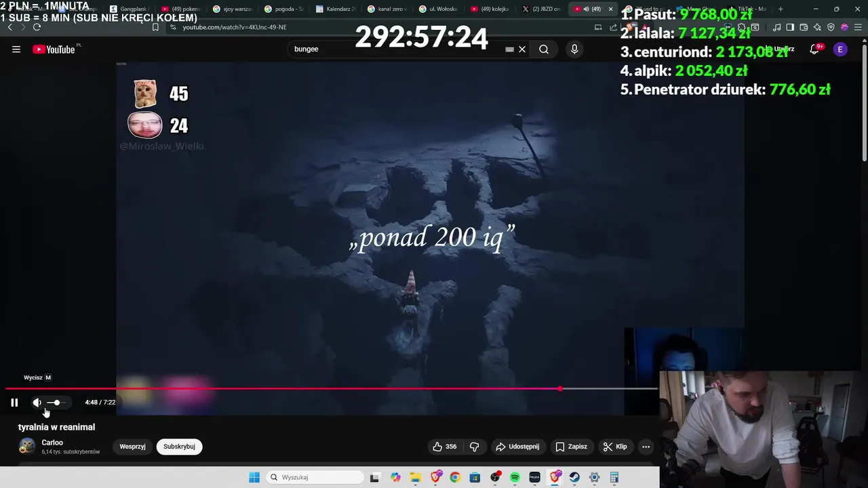Bookmark the page with the bookmark icon

155,27
